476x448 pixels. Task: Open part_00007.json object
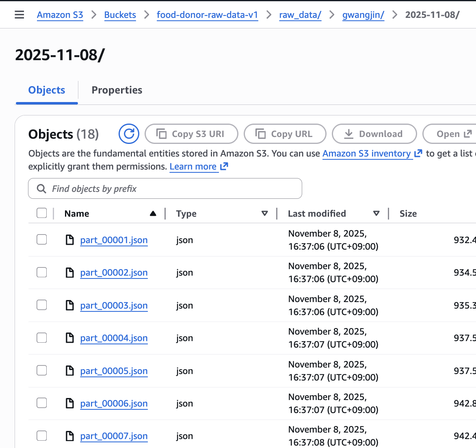pyautogui.click(x=114, y=436)
